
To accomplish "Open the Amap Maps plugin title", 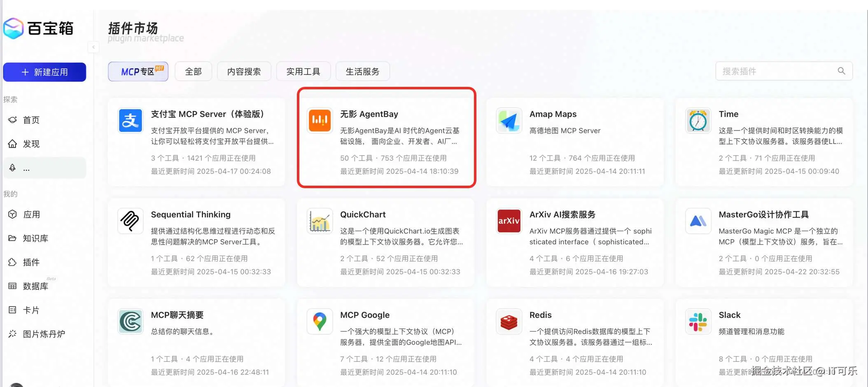I will pos(553,114).
